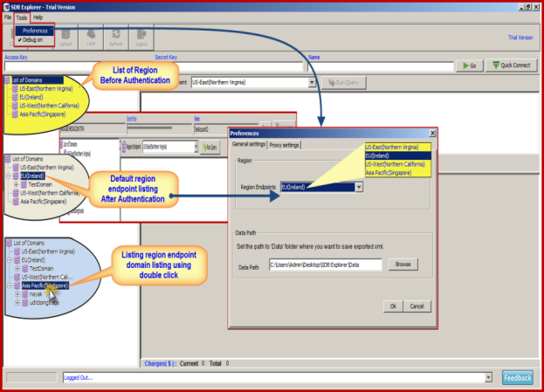Expand TestDomain in the blue callout tree

[x=17, y=269]
